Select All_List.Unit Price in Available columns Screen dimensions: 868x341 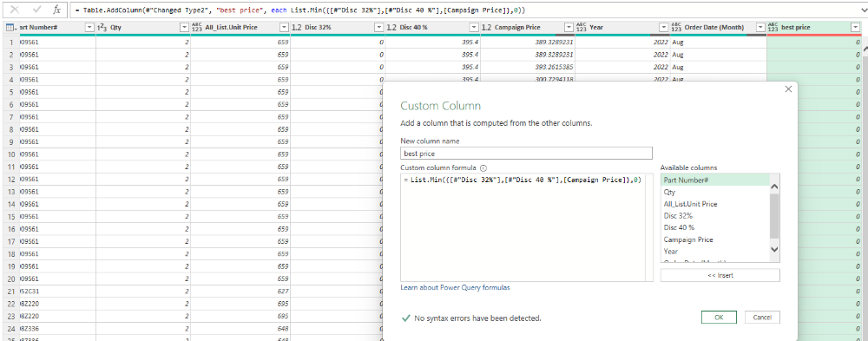pos(715,204)
